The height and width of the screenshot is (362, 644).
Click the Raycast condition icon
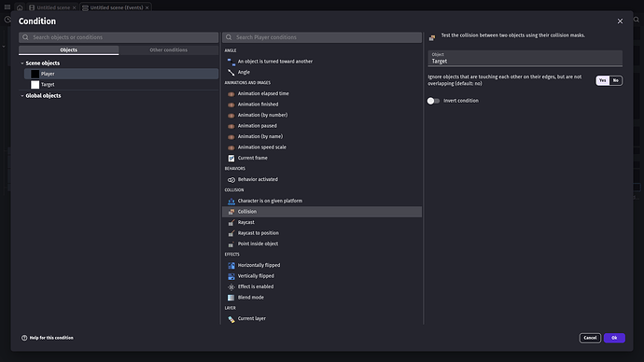click(231, 222)
